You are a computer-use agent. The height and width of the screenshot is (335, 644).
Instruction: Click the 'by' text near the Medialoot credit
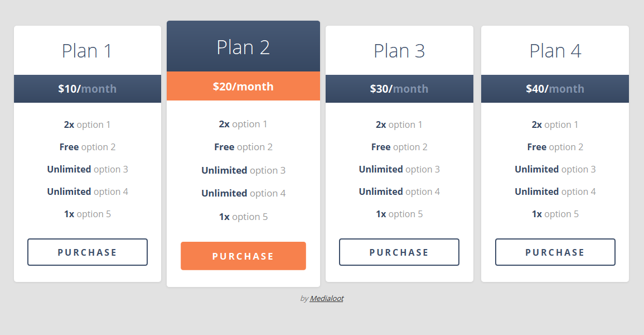pyautogui.click(x=304, y=298)
